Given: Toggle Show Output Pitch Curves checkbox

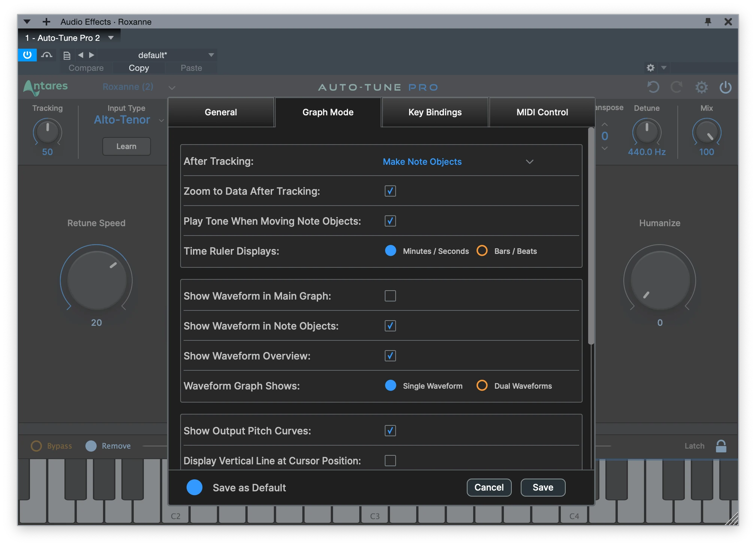Looking at the screenshot, I should click(390, 431).
